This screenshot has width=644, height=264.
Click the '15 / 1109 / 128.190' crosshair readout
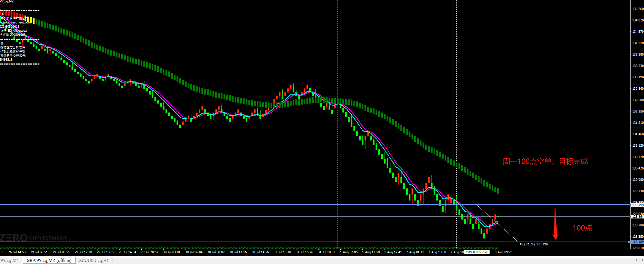coord(533,244)
